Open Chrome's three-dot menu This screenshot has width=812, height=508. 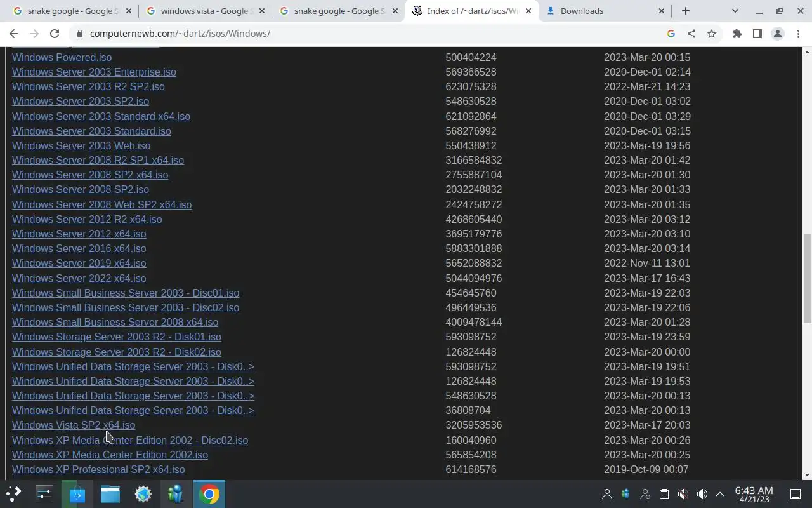click(x=798, y=34)
